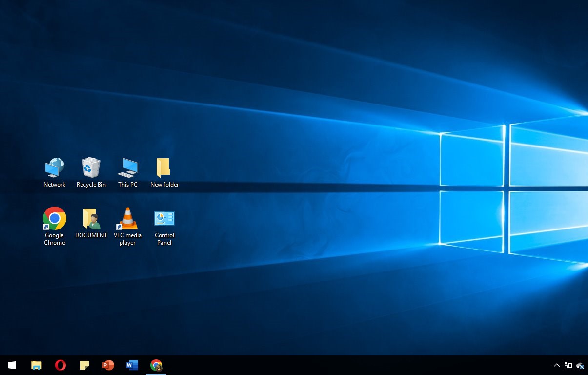588x375 pixels.
Task: Launch PowerPoint from the taskbar
Action: [x=108, y=365]
